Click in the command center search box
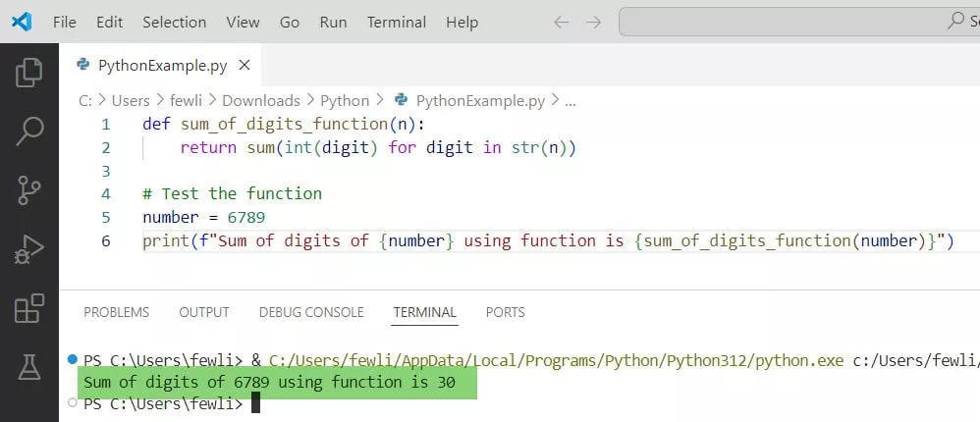The height and width of the screenshot is (422, 980). click(795, 22)
